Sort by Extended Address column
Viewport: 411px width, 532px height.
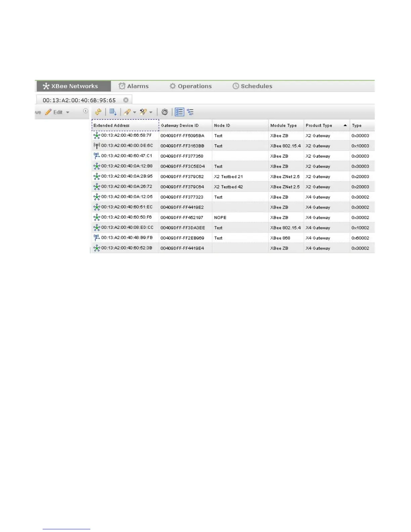[x=125, y=125]
